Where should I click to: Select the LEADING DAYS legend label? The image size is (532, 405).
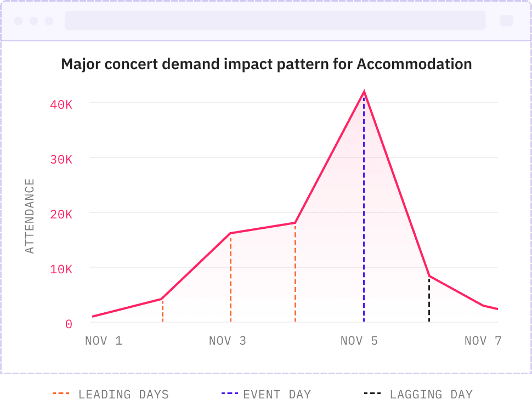pos(123,394)
